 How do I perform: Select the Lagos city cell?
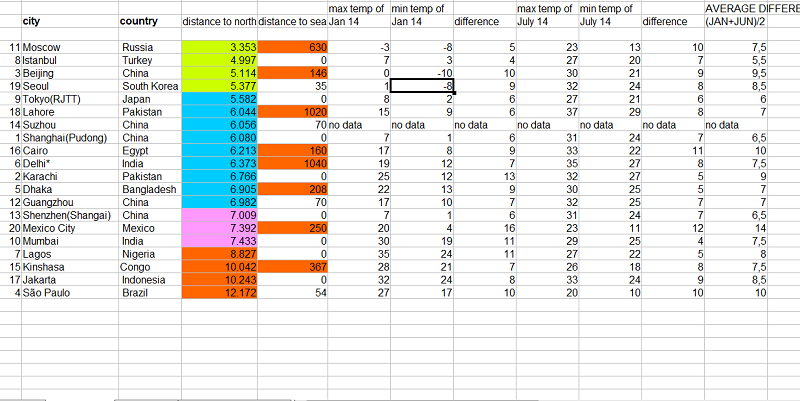pyautogui.click(x=70, y=254)
